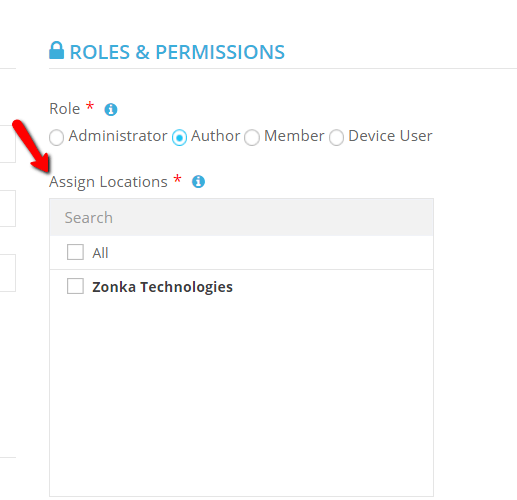The width and height of the screenshot is (517, 500).
Task: Click the Administrator label text
Action: click(x=118, y=136)
